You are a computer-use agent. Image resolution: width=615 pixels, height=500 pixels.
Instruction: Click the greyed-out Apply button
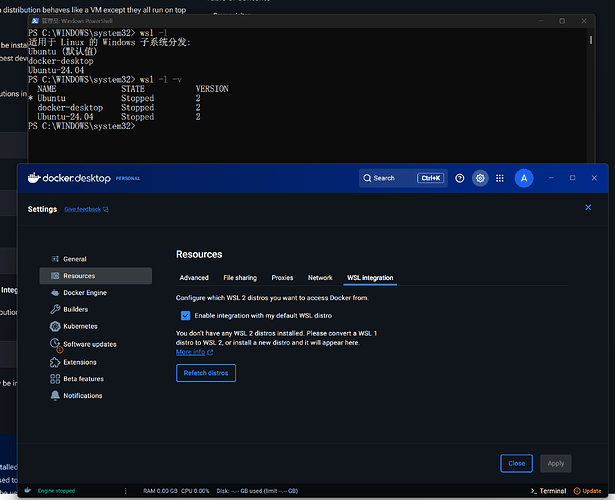click(555, 463)
